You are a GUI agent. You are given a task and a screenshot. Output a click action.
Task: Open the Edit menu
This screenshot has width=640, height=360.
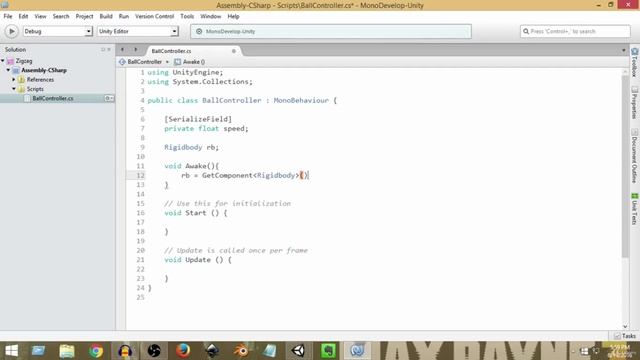23,16
